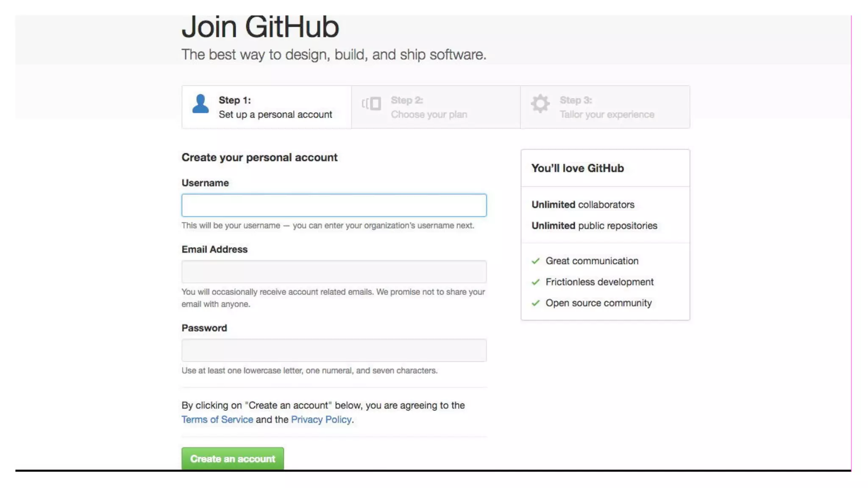Screen dimensions: 868x488
Task: Click the checkmark beside Frictionless development
Action: [536, 282]
